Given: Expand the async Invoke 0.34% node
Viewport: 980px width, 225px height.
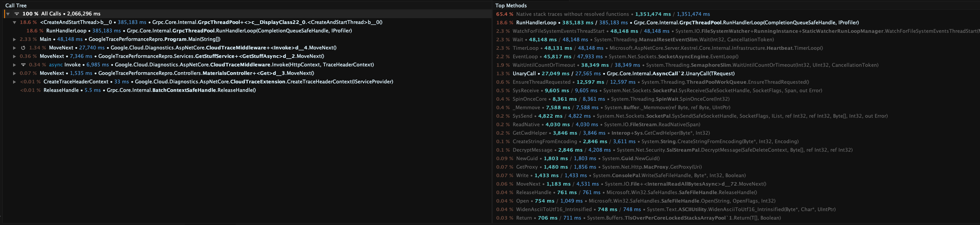Looking at the screenshot, I should tap(15, 65).
